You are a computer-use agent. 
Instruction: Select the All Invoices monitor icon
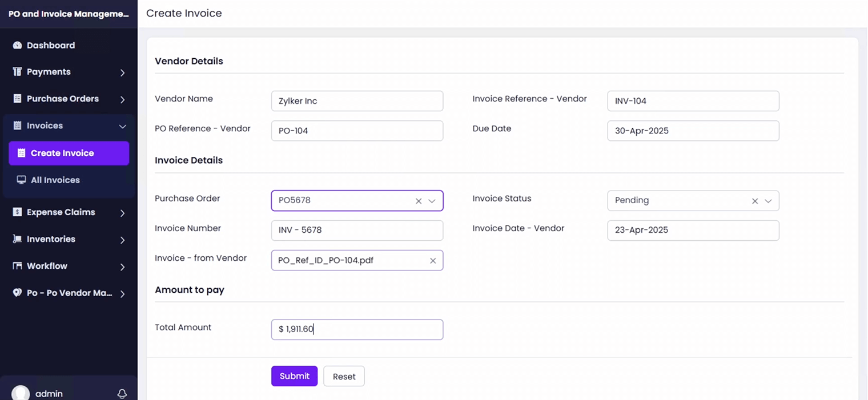21,180
